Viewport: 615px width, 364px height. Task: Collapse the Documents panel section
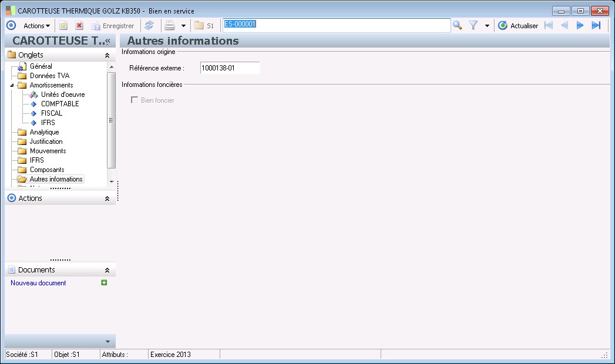tap(107, 270)
